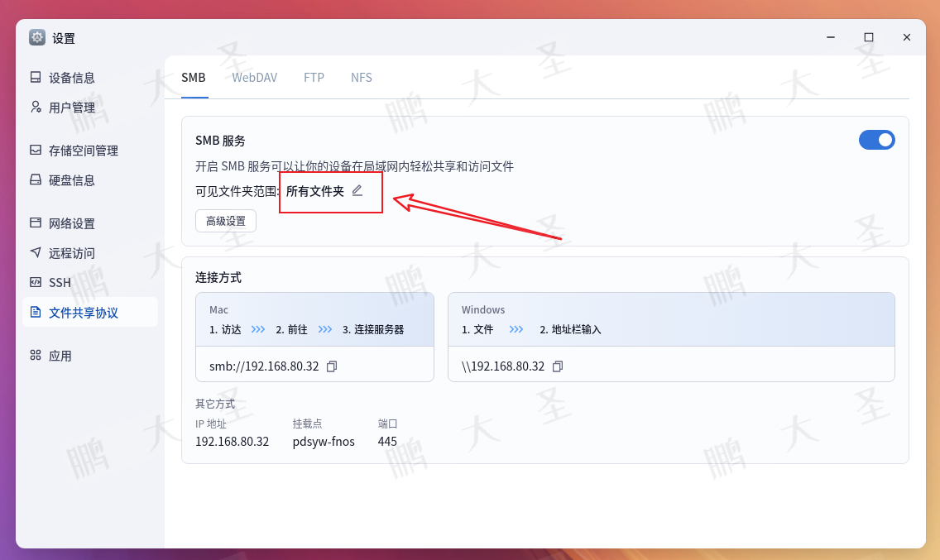Click the 1. 文件 step under Windows
Screen dimensions: 940x560
coord(477,330)
